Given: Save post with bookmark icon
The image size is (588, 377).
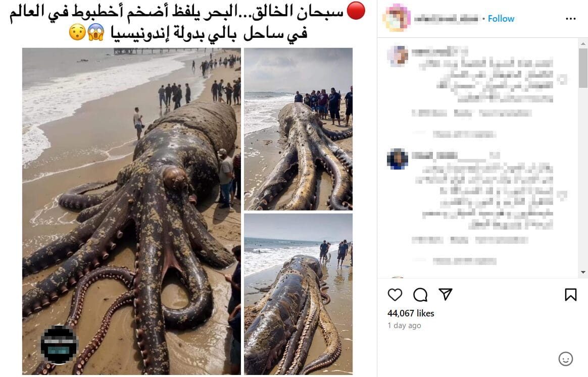Looking at the screenshot, I should [571, 295].
